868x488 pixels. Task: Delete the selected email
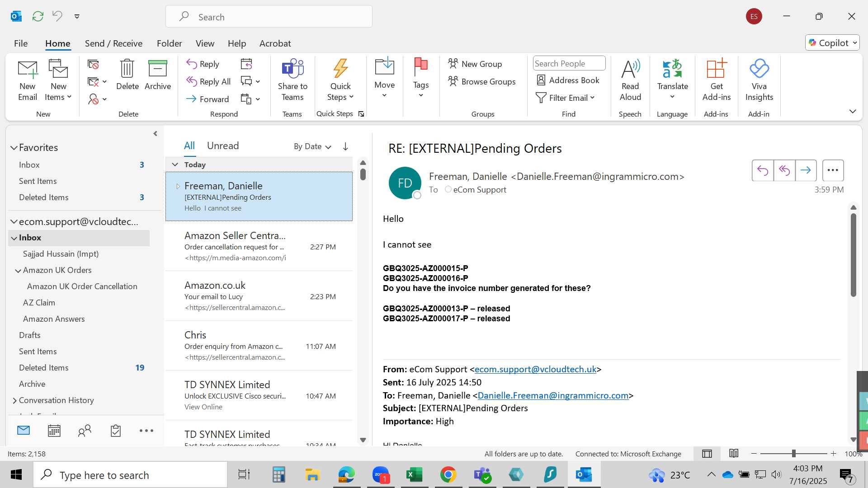click(127, 75)
